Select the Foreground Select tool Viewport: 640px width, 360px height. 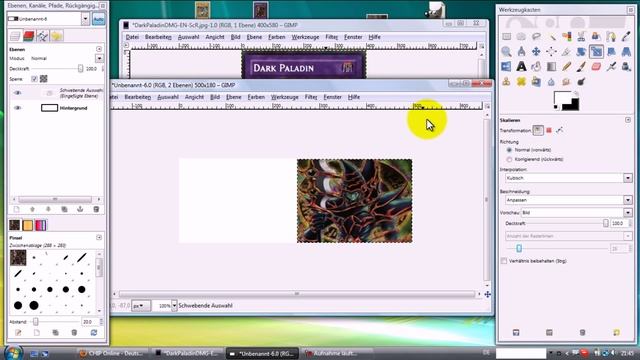[x=596, y=37]
